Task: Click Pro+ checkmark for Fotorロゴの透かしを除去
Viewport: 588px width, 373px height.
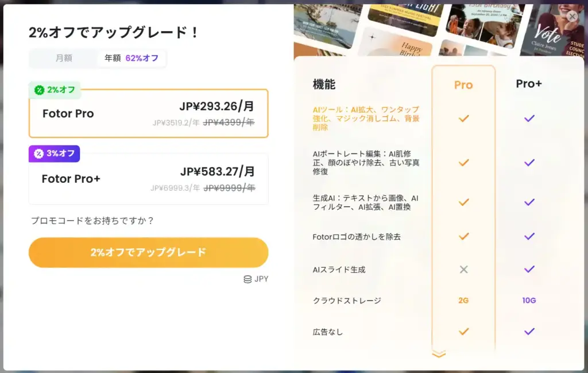Action: pos(529,236)
